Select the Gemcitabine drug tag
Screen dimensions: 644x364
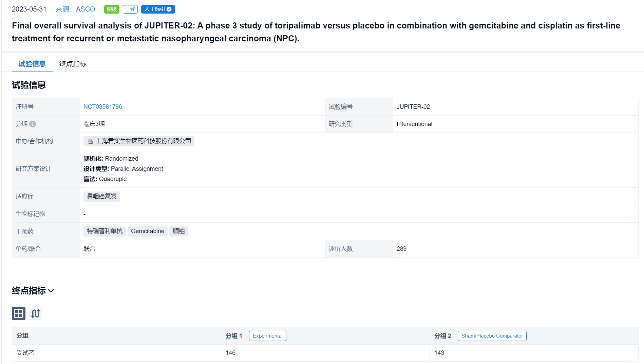tap(148, 231)
